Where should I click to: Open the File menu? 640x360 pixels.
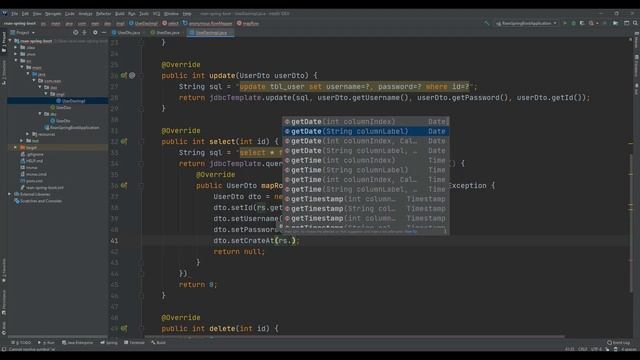click(15, 13)
